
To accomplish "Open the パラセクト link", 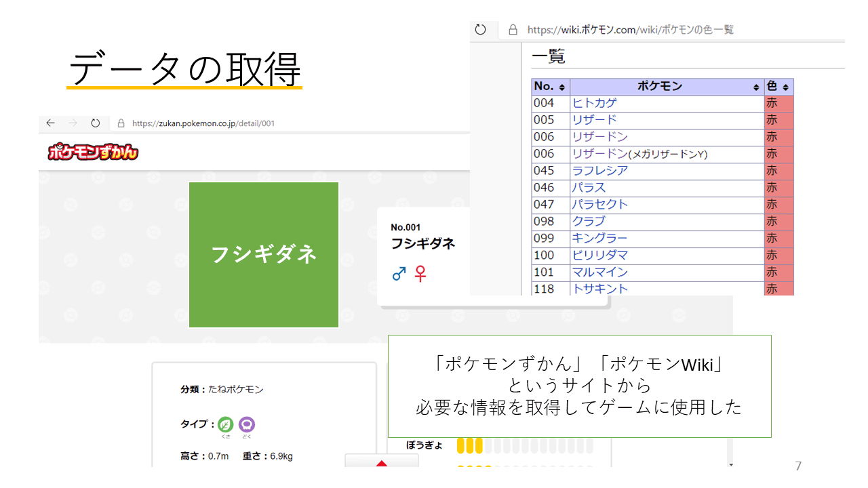I will [600, 205].
